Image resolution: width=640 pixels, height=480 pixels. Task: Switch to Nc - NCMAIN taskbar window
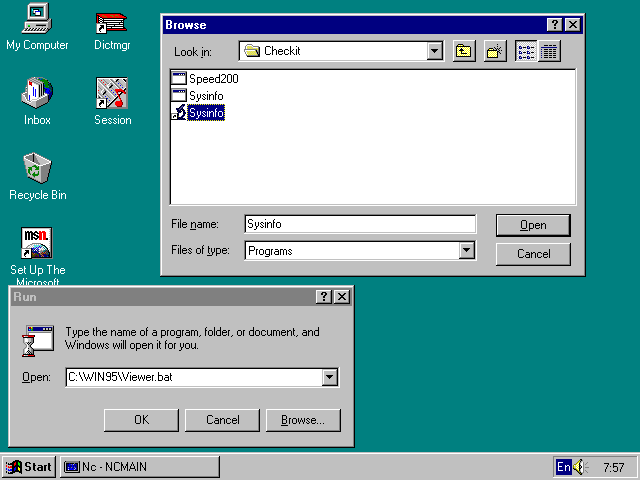139,467
